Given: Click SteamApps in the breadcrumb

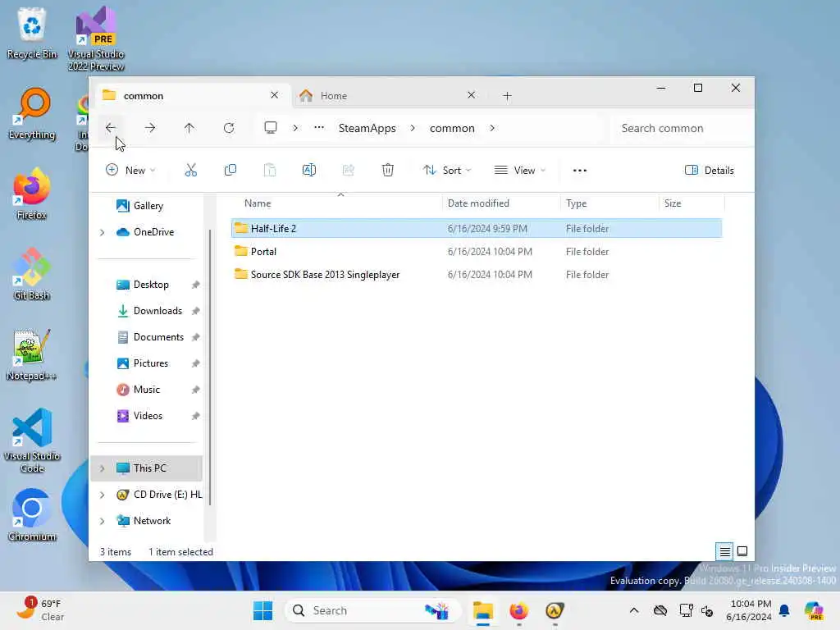Looking at the screenshot, I should pyautogui.click(x=367, y=128).
